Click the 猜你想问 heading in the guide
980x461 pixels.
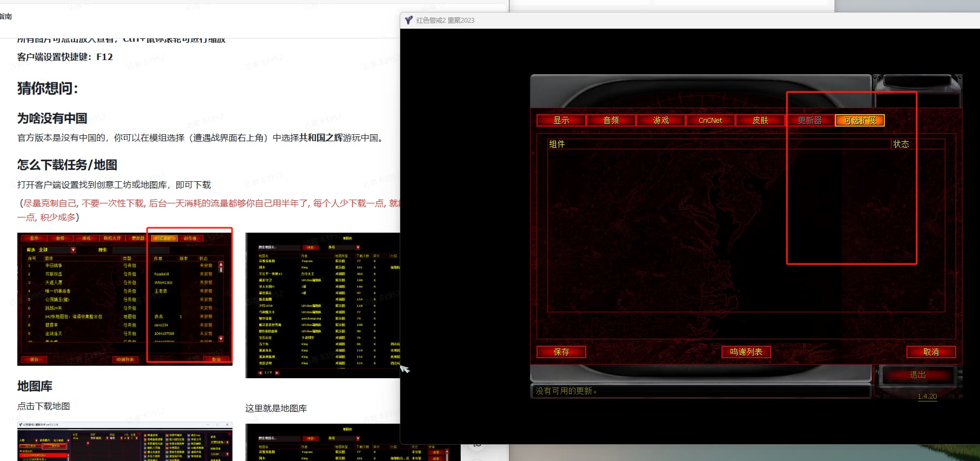pyautogui.click(x=48, y=88)
